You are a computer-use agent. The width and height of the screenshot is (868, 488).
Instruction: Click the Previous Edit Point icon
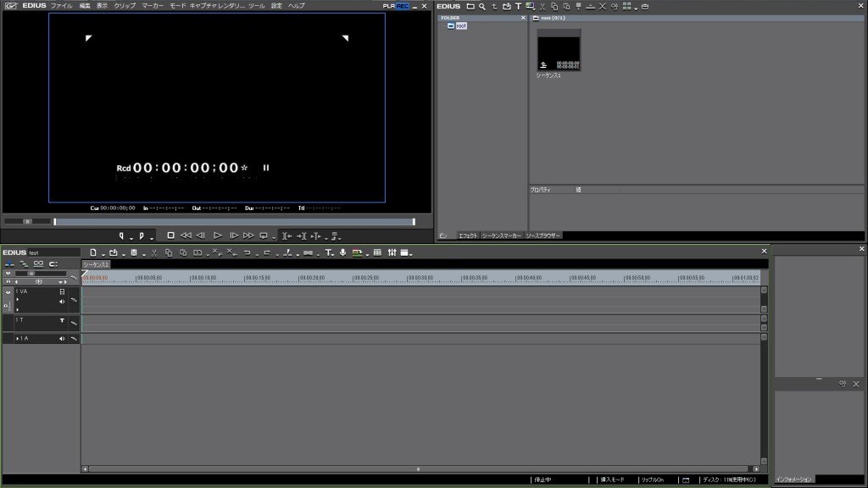[x=287, y=236]
